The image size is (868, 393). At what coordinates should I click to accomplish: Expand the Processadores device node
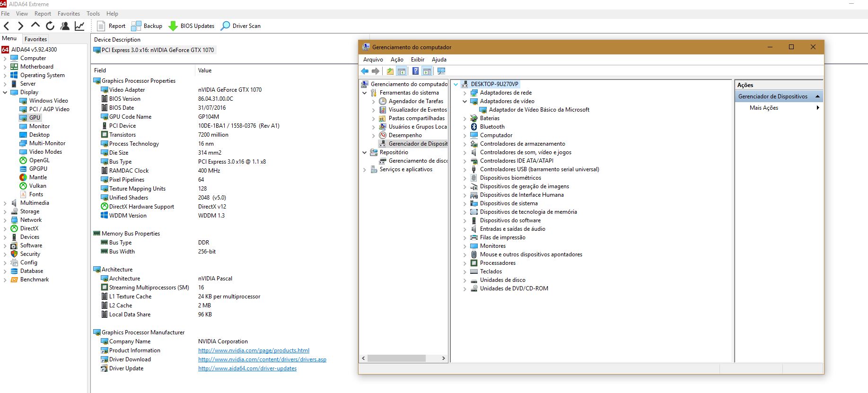[x=465, y=263]
